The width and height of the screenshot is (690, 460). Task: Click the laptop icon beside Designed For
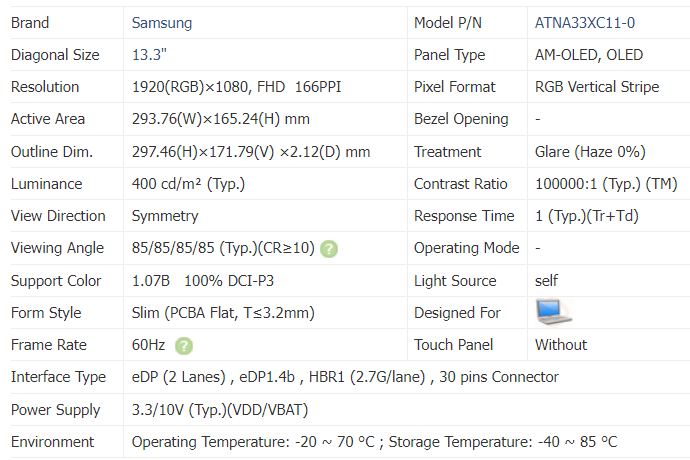(552, 312)
